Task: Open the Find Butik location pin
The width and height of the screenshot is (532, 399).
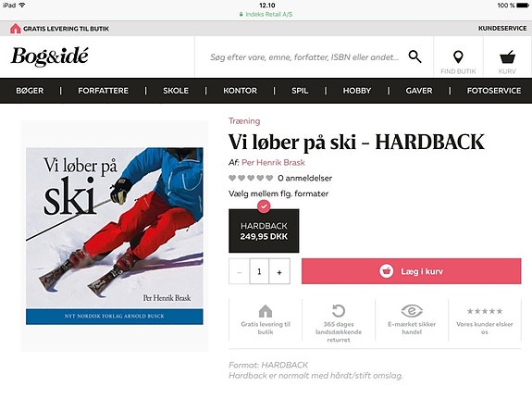Action: click(458, 57)
